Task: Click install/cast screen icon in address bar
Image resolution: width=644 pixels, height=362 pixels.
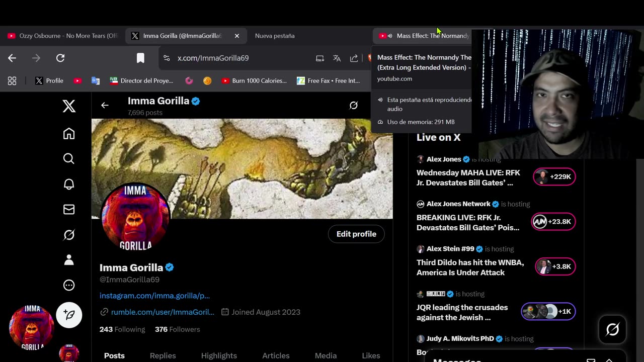Action: pos(320,58)
